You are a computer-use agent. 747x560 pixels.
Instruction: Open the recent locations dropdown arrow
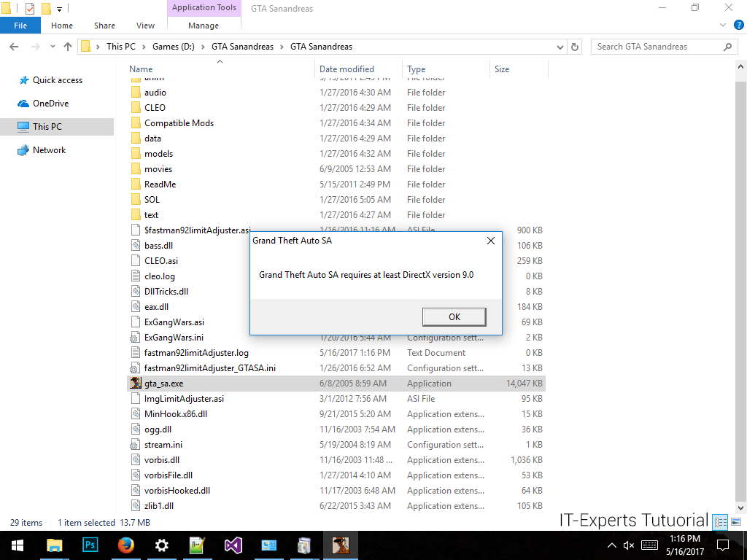click(52, 47)
